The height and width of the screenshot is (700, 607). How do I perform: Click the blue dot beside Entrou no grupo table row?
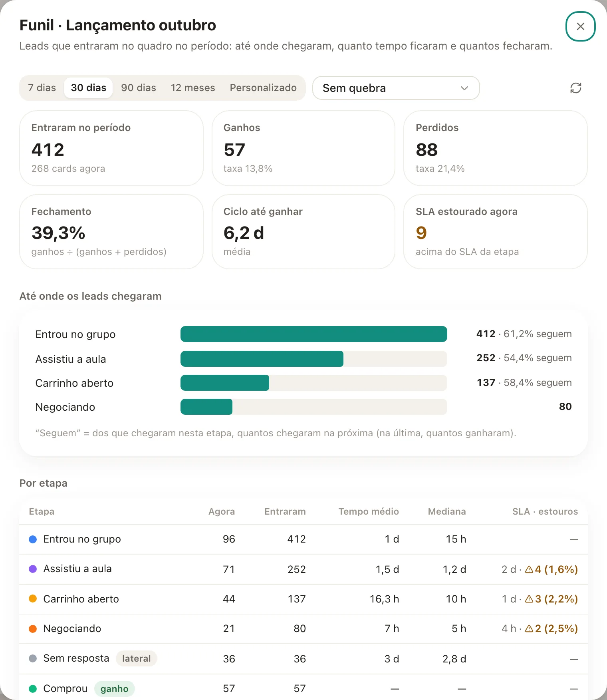click(x=33, y=539)
